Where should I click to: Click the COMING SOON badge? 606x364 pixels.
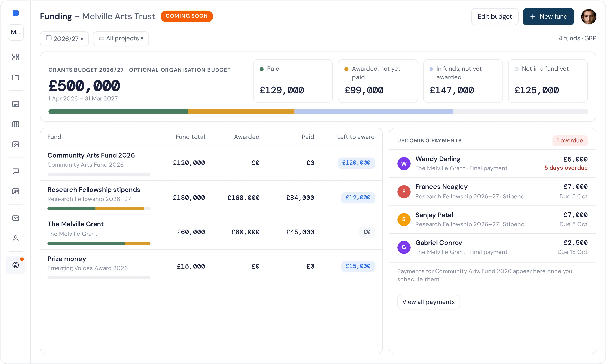tap(187, 16)
